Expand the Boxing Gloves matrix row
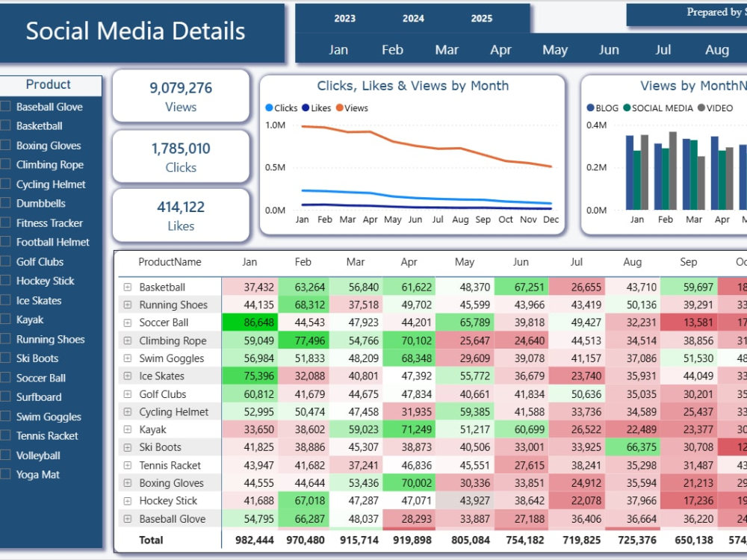Viewport: 747px width, 560px height. pos(127,483)
